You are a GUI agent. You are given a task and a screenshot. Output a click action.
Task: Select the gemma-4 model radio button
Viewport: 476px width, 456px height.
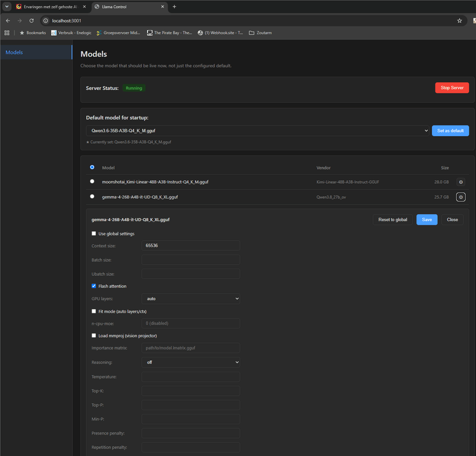coord(92,197)
